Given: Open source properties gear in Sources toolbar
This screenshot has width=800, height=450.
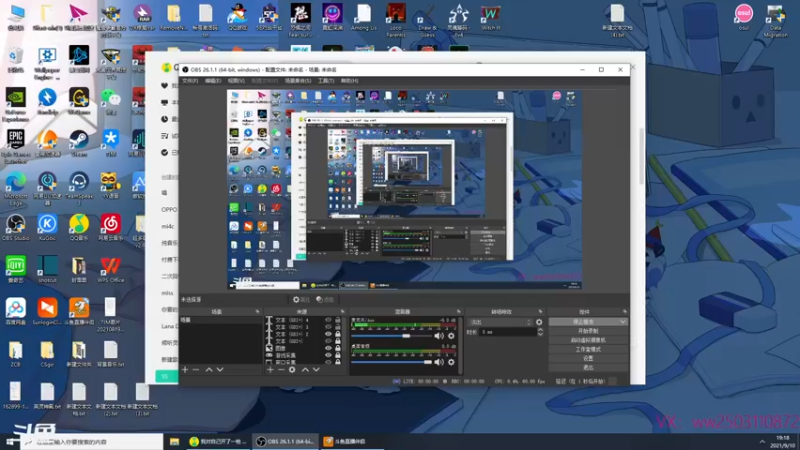Looking at the screenshot, I should (292, 369).
